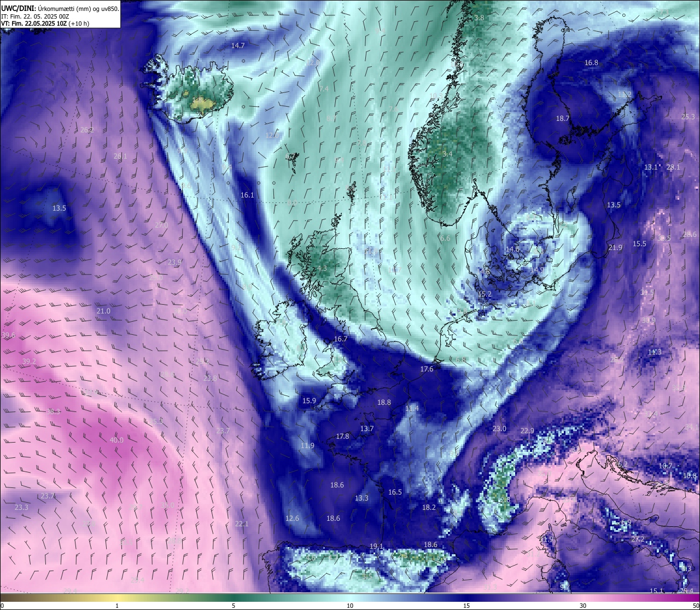
Task: Select the 17.6 value near the Netherlands
Action: tap(427, 369)
